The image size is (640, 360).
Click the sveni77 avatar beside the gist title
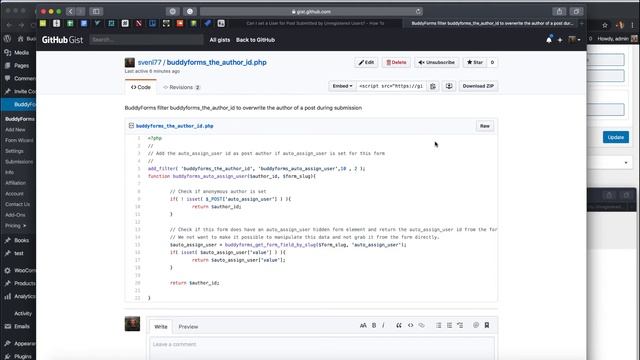[130, 62]
